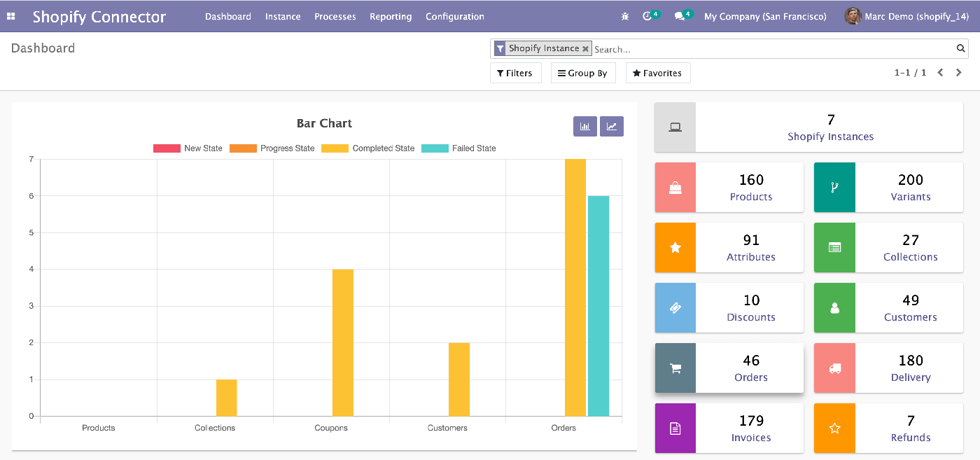The image size is (980, 460).
Task: Focus the Search input field
Action: click(773, 49)
